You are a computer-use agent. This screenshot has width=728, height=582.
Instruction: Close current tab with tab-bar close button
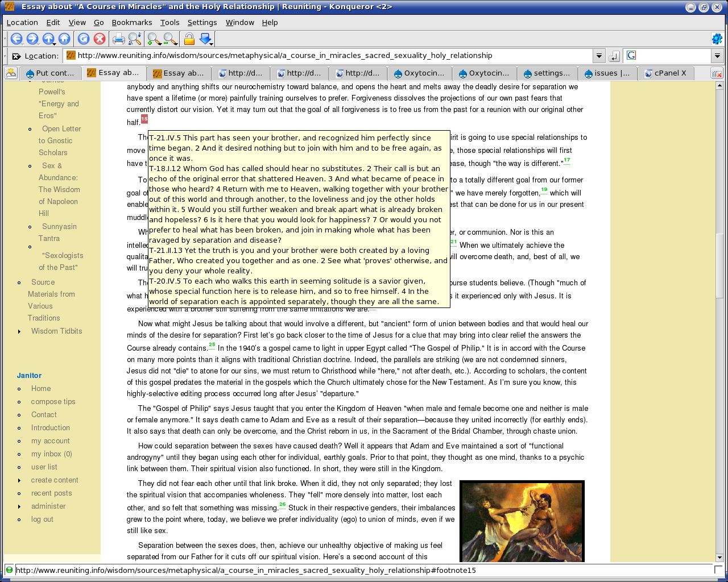[x=717, y=73]
